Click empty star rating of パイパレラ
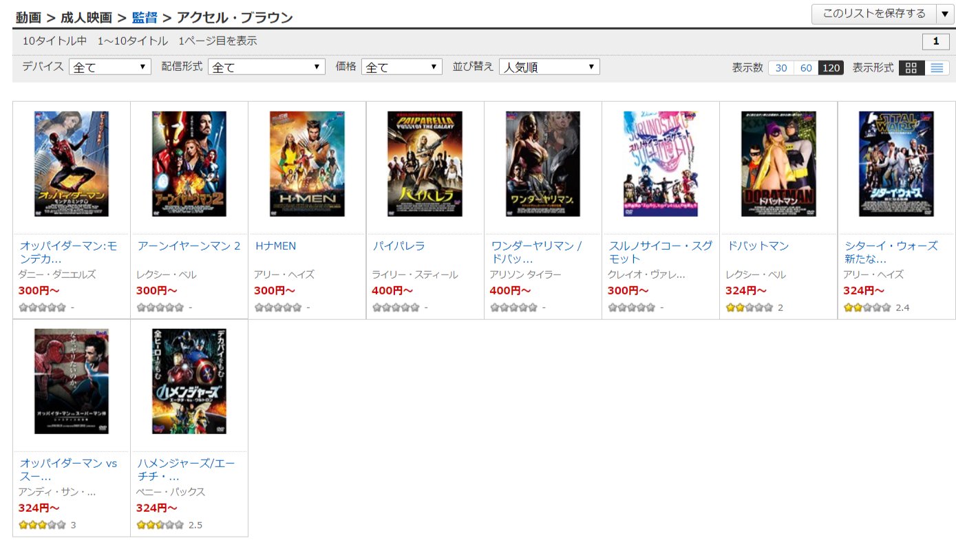956x560 pixels. (x=395, y=308)
